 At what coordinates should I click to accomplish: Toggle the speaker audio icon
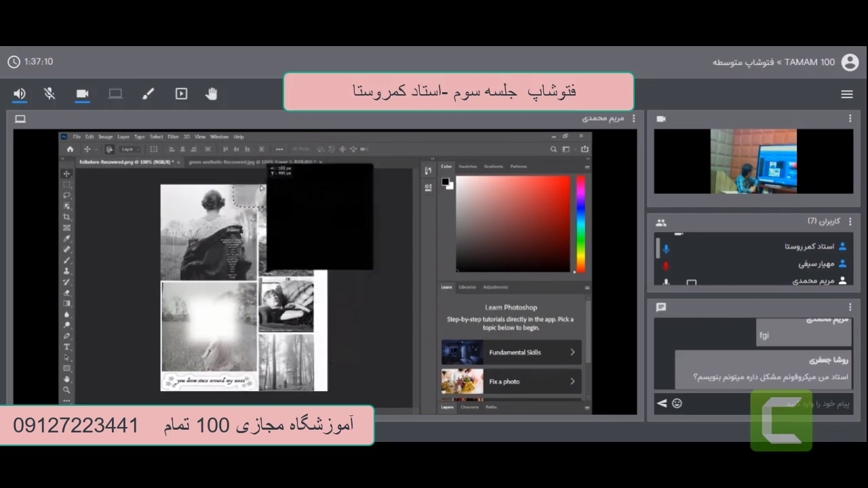tap(20, 94)
